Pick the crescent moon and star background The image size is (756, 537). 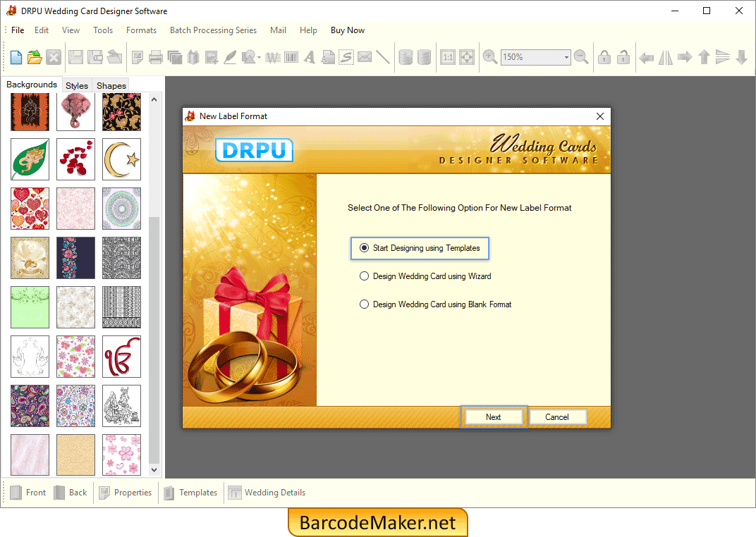point(121,159)
